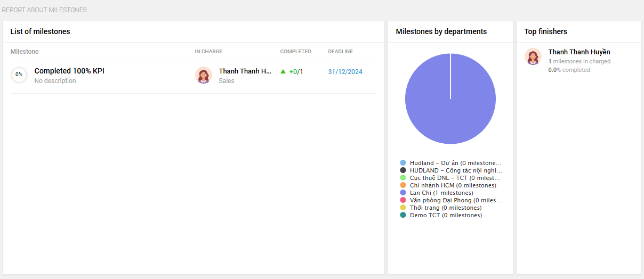
Task: Click the 'COMPLETED' column header
Action: (x=295, y=52)
